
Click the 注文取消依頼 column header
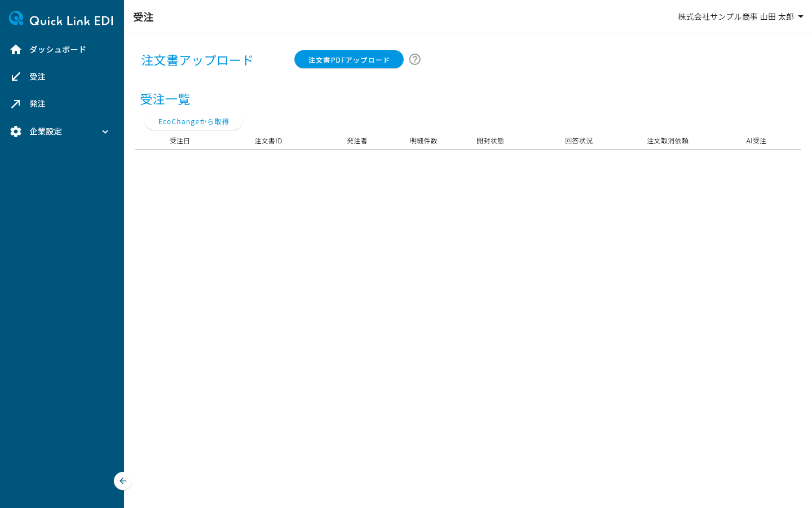tap(668, 141)
